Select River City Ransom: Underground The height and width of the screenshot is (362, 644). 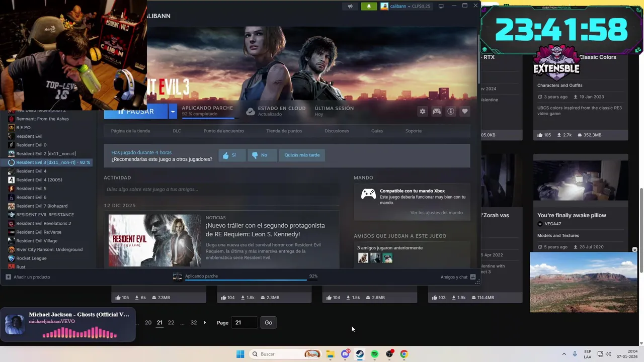point(49,249)
